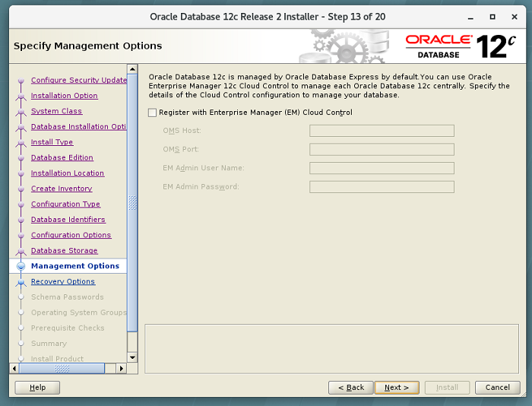Maximize the installer window

492,17
